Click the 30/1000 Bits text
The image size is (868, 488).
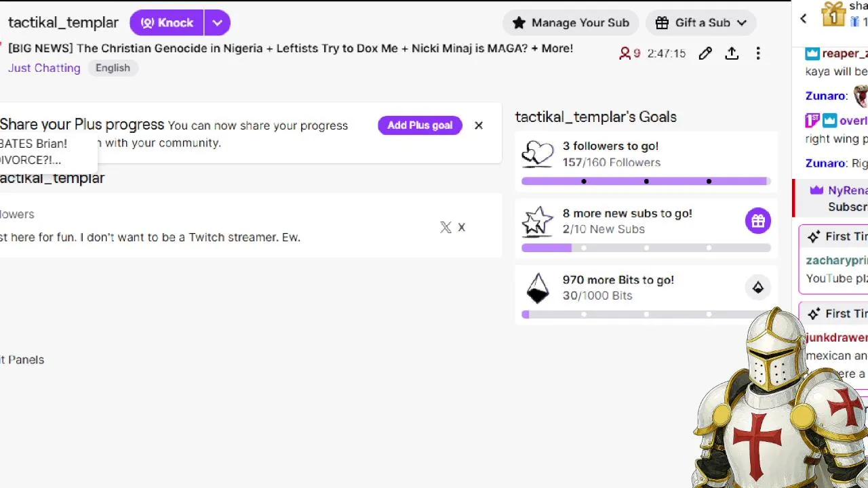597,296
